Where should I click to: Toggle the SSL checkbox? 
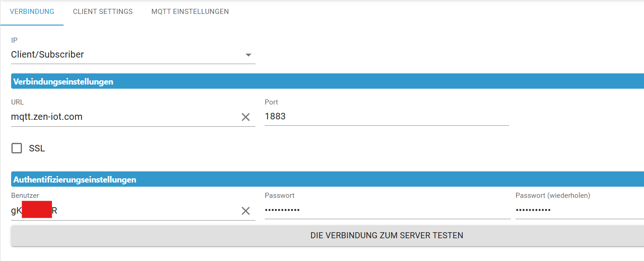pyautogui.click(x=17, y=149)
